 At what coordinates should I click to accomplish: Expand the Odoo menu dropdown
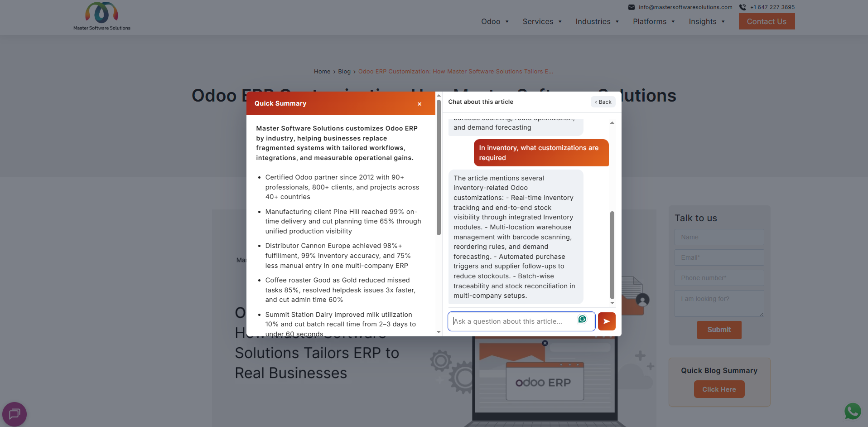[x=495, y=22]
